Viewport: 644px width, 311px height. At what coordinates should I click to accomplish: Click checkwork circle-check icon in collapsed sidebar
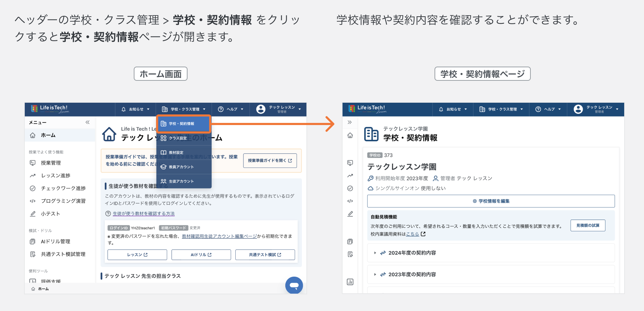pos(350,188)
